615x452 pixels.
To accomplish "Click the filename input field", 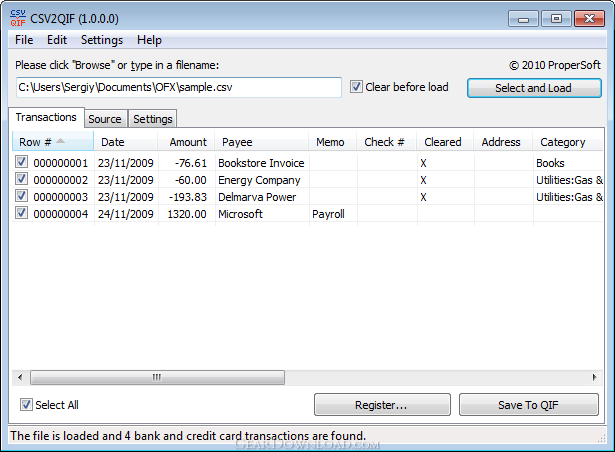I will [178, 87].
